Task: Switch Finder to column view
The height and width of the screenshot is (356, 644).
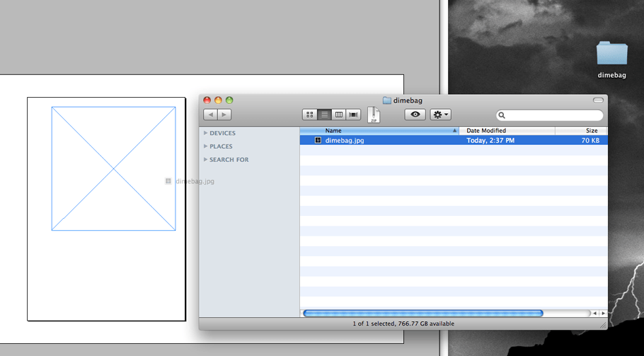Action: pos(339,115)
